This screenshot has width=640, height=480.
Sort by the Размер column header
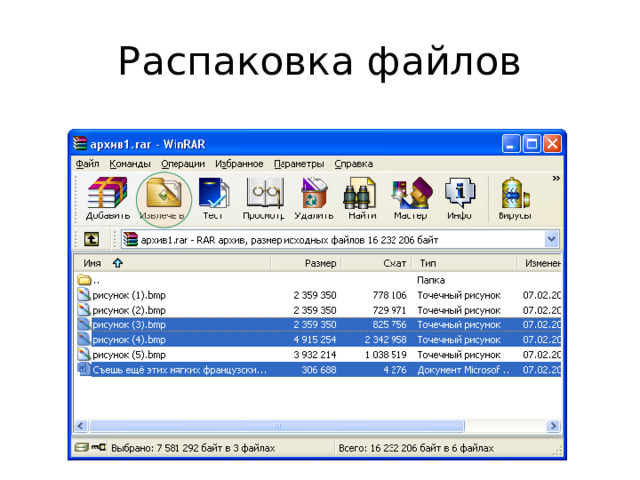click(x=306, y=263)
